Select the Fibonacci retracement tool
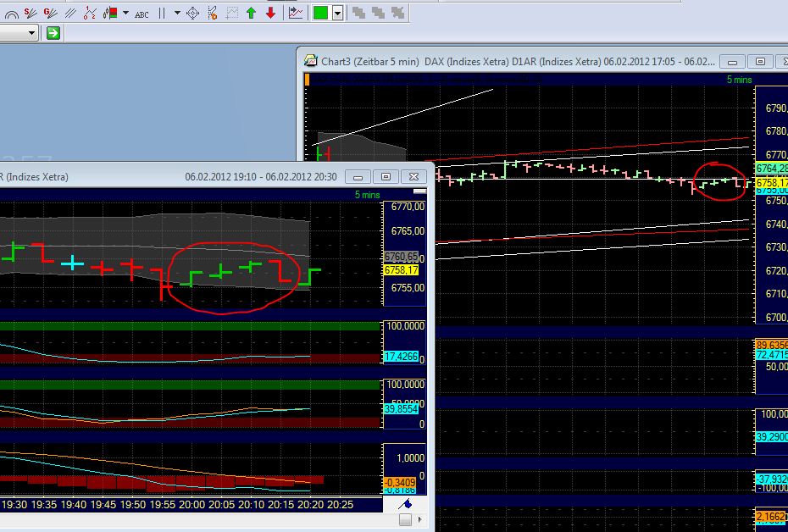788x532 pixels. (91, 12)
